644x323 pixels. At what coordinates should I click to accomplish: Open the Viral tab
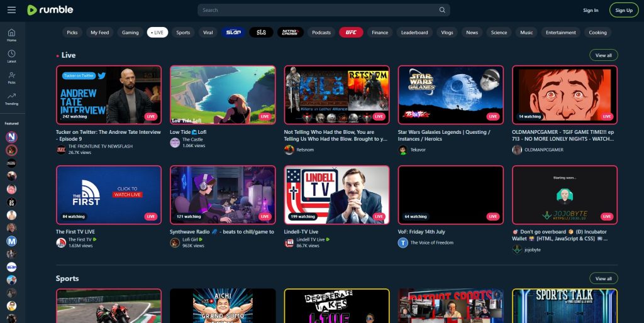coord(208,33)
